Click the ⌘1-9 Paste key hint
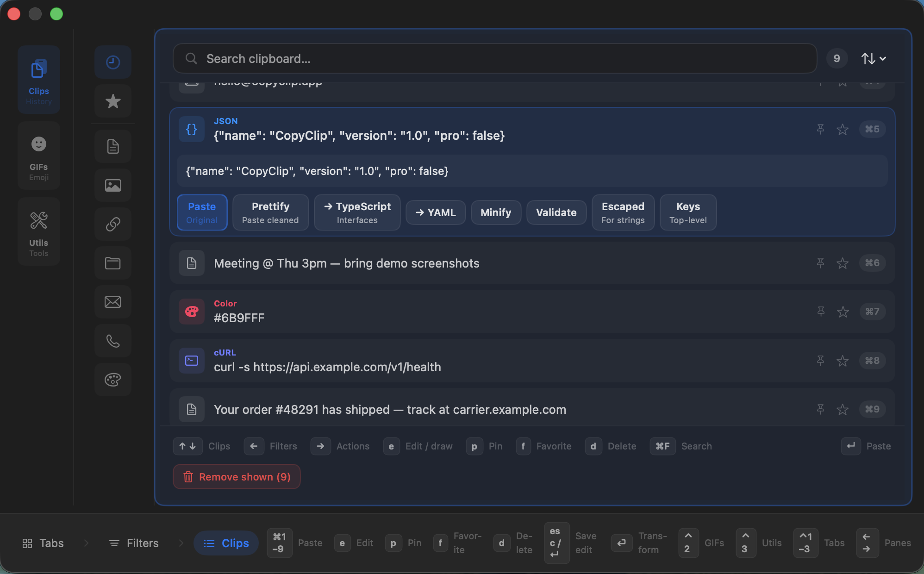The image size is (924, 574). point(295,543)
